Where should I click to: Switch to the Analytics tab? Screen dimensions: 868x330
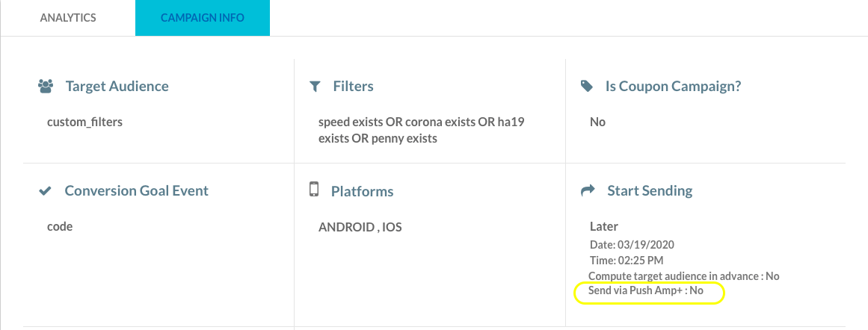pyautogui.click(x=67, y=18)
